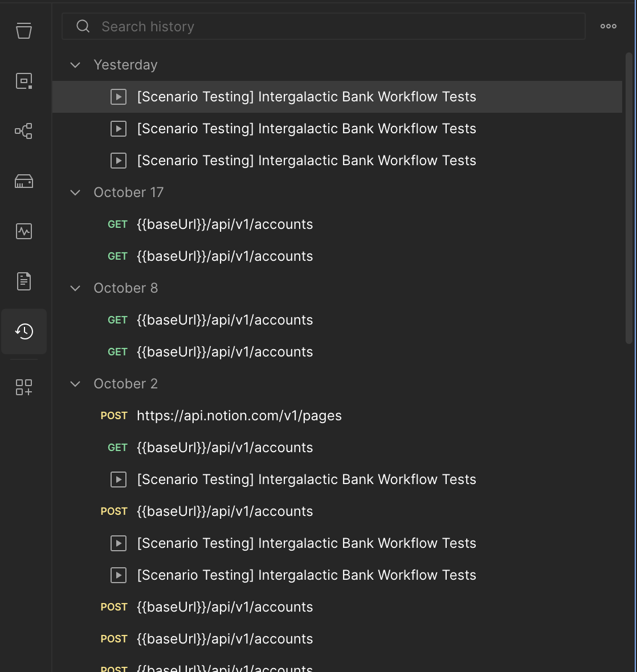Open the document page icon in sidebar

(x=24, y=281)
